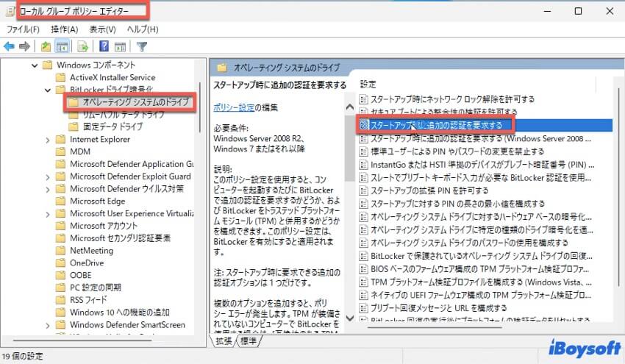Click description pane scroll up arrow

click(349, 107)
